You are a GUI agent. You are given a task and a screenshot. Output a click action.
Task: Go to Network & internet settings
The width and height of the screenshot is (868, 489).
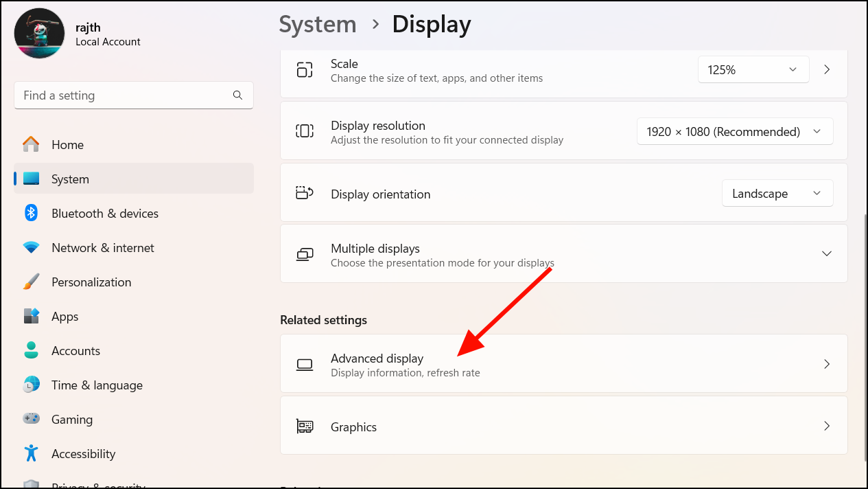pyautogui.click(x=134, y=247)
